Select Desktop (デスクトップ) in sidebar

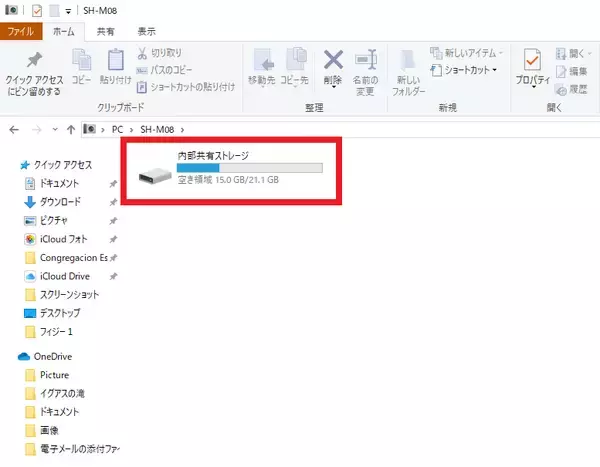click(x=60, y=313)
